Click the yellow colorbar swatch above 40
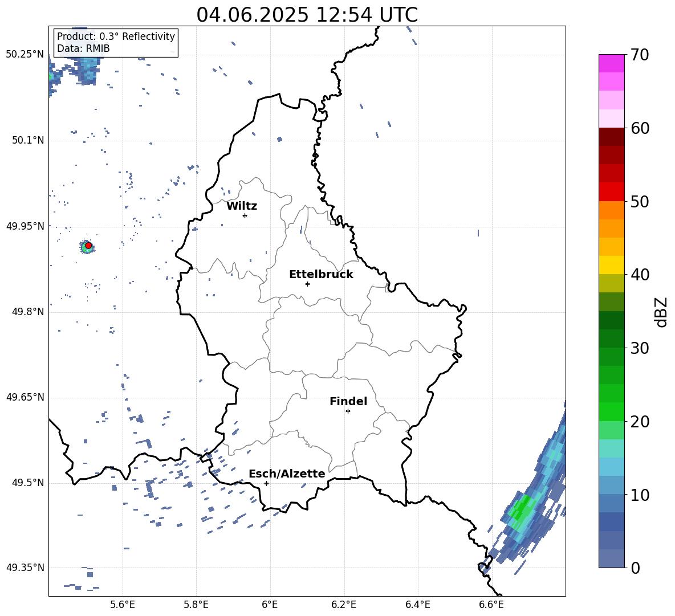The image size is (675, 616). [611, 265]
